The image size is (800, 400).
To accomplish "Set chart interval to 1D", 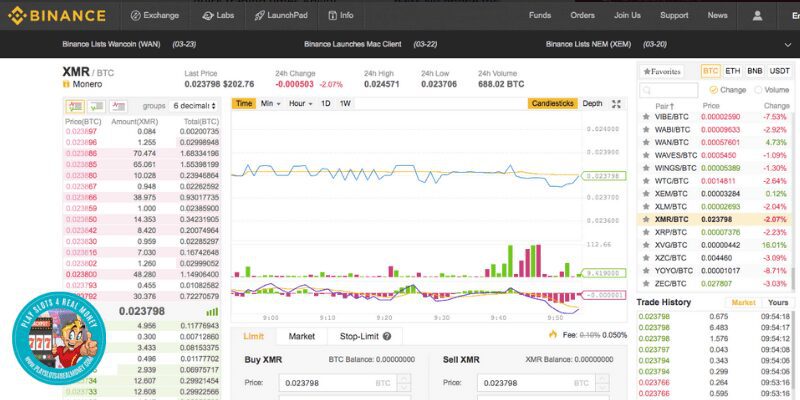I will (326, 104).
